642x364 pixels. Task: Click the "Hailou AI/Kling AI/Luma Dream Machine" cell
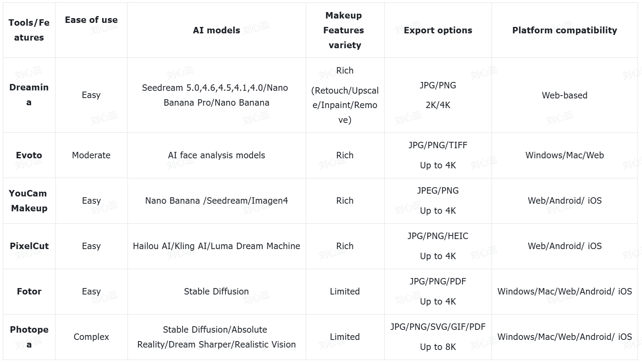[216, 246]
